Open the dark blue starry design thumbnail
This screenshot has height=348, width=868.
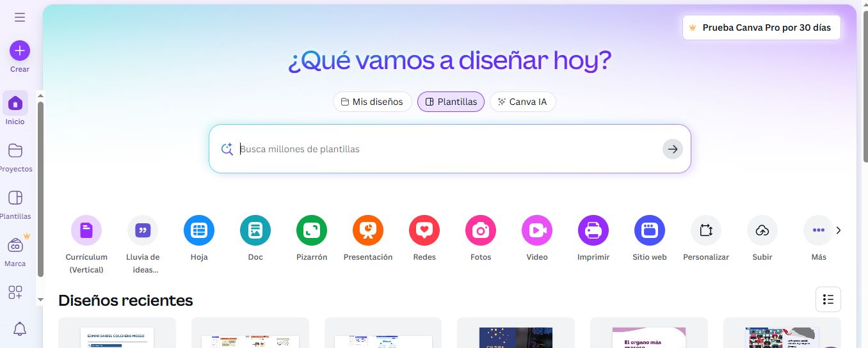click(x=515, y=333)
